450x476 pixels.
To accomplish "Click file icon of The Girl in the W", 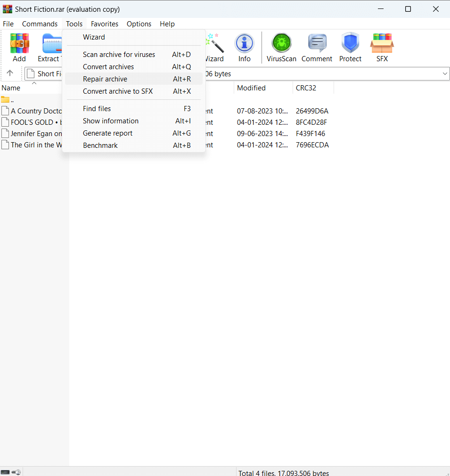I will coord(5,145).
